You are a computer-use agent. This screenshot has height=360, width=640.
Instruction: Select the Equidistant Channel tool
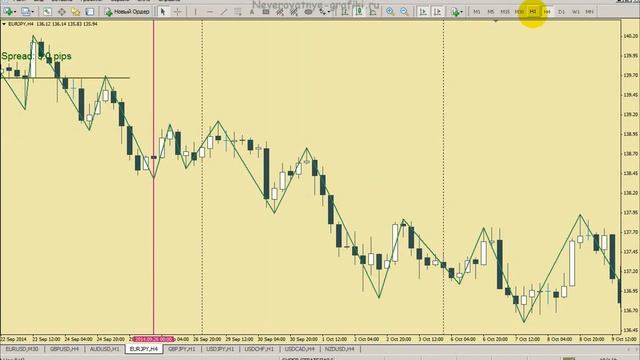(x=238, y=12)
